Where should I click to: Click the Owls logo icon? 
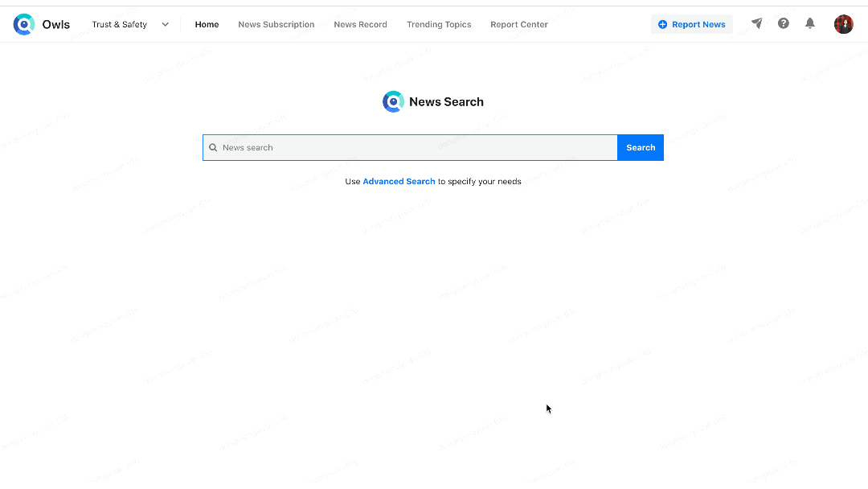(24, 24)
